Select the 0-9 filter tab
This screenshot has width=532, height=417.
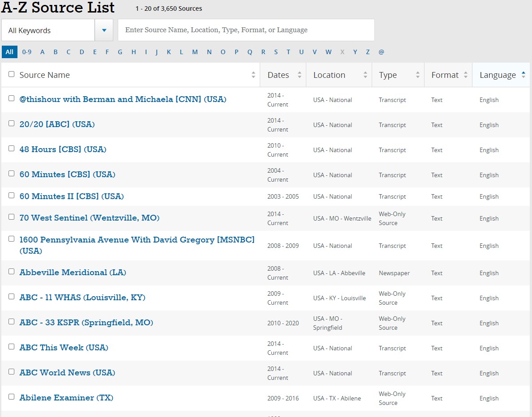(27, 52)
